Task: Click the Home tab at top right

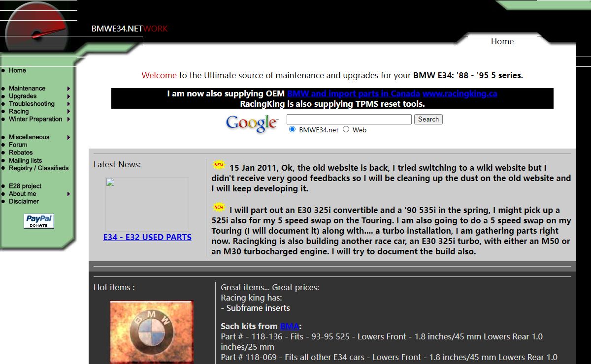Action: 502,42
